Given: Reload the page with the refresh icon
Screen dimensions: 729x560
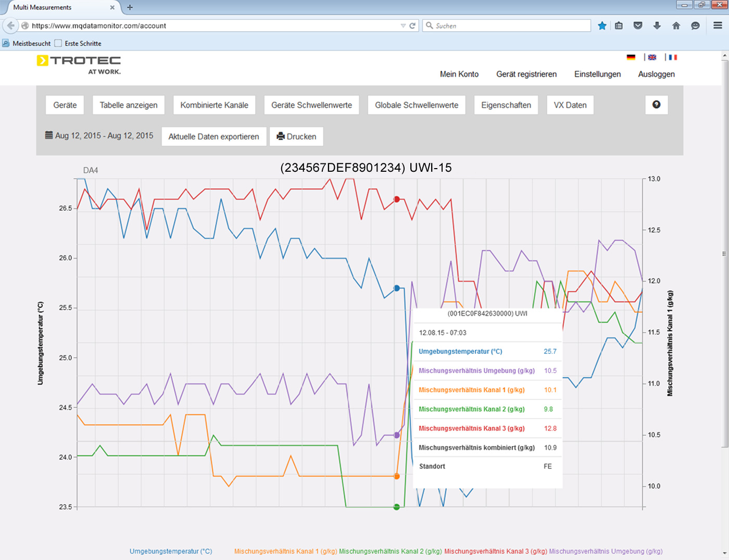Looking at the screenshot, I should click(x=412, y=26).
